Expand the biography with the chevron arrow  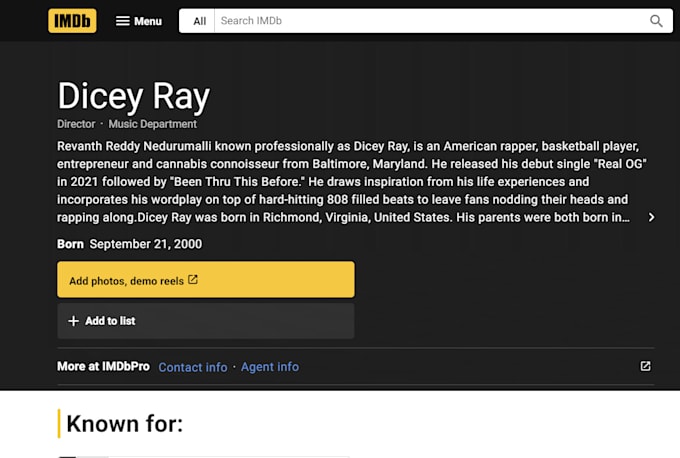pyautogui.click(x=651, y=217)
